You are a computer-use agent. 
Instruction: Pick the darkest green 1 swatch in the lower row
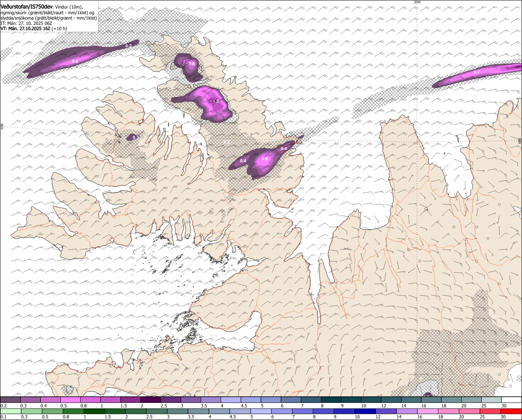[93, 411]
